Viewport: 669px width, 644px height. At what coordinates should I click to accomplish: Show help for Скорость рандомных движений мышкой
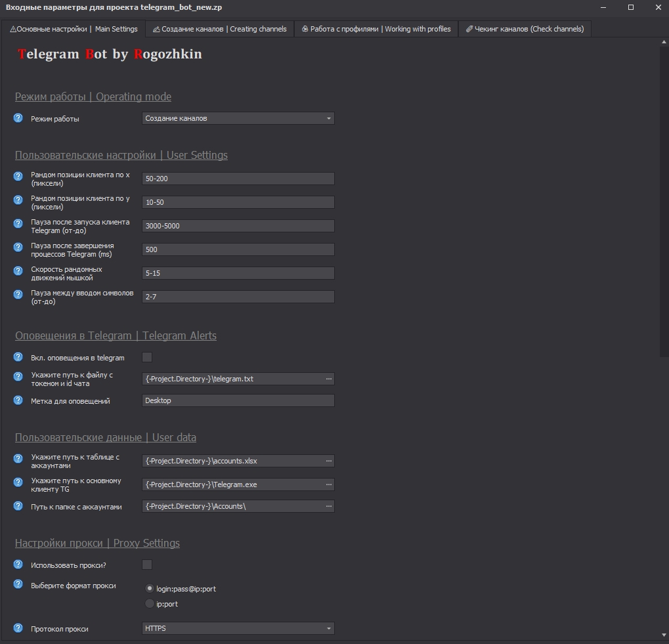tap(18, 271)
